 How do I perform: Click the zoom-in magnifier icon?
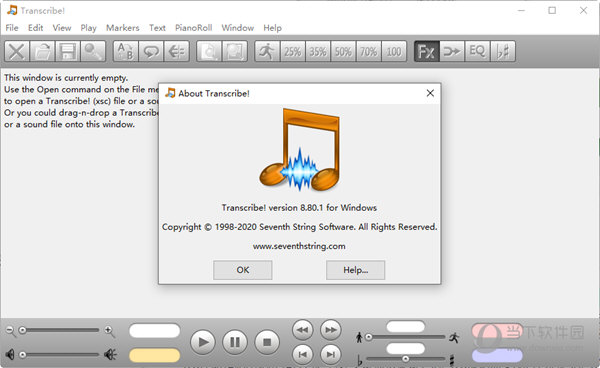click(x=110, y=331)
